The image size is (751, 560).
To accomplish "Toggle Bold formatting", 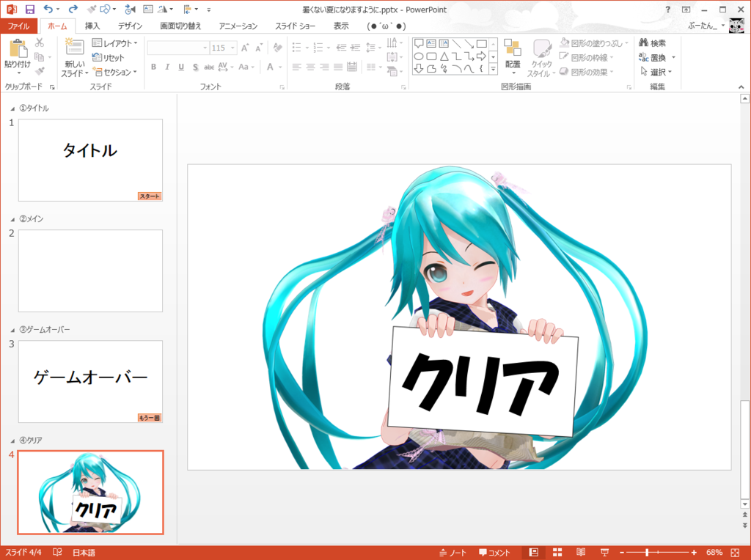I will click(153, 67).
